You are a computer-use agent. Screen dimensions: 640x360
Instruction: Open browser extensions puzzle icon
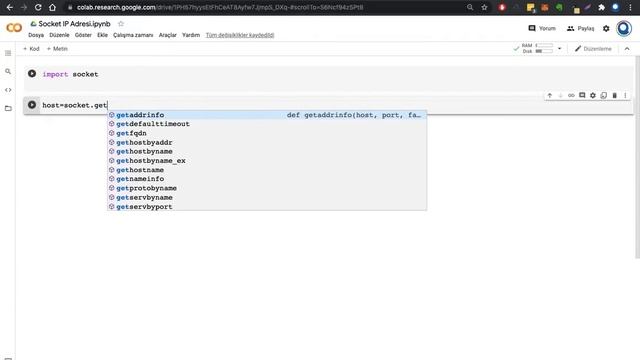[601, 7]
